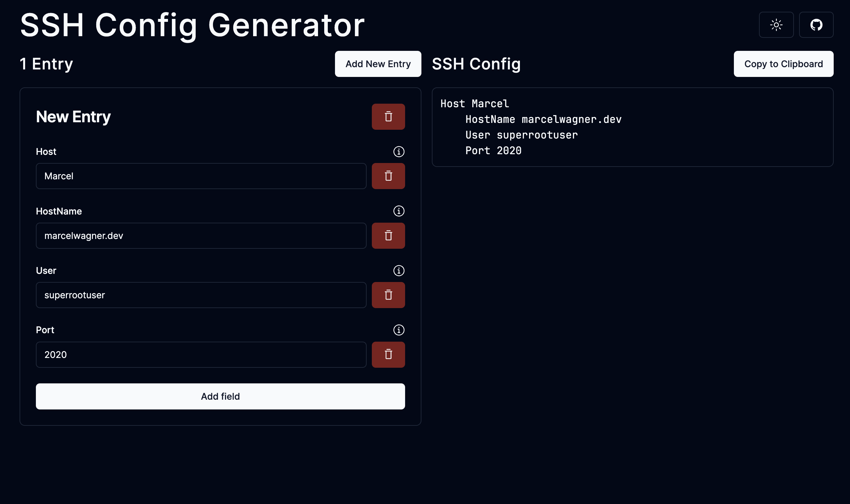Click the 1 Entry count label area
The height and width of the screenshot is (504, 850).
pyautogui.click(x=46, y=64)
